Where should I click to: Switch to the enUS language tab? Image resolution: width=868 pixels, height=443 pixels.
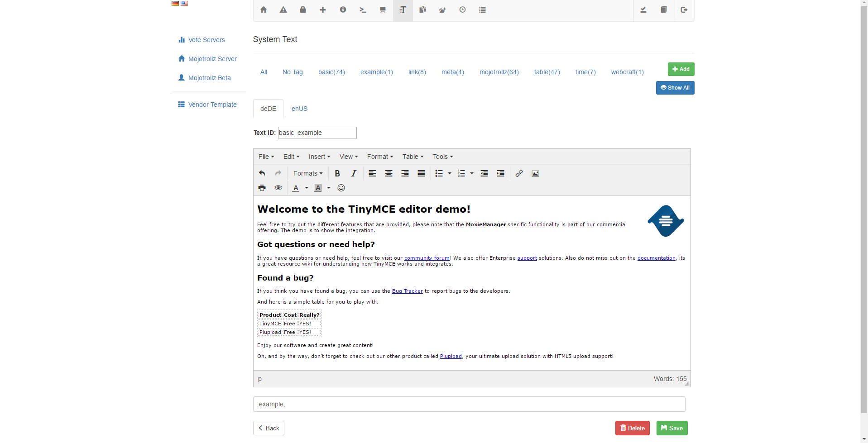299,109
